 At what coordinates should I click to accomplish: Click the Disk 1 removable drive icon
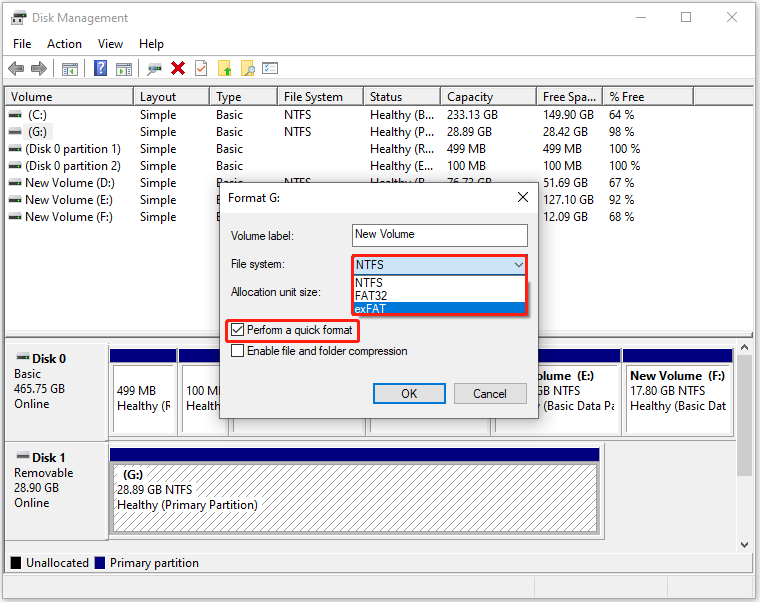[23, 456]
